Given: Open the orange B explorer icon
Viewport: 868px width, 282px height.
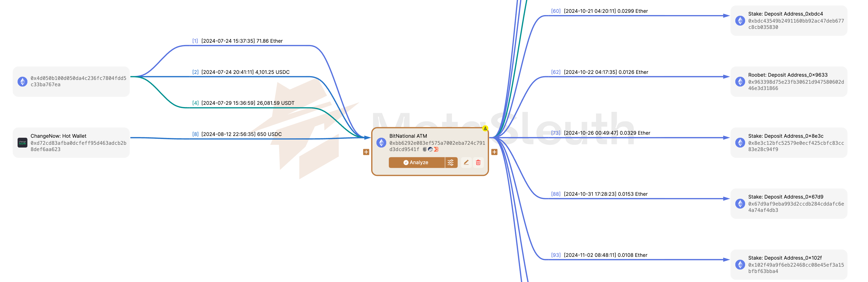Looking at the screenshot, I should 436,149.
